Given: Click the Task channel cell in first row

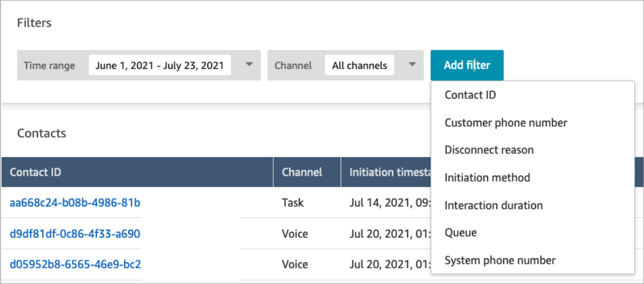Looking at the screenshot, I should point(292,202).
